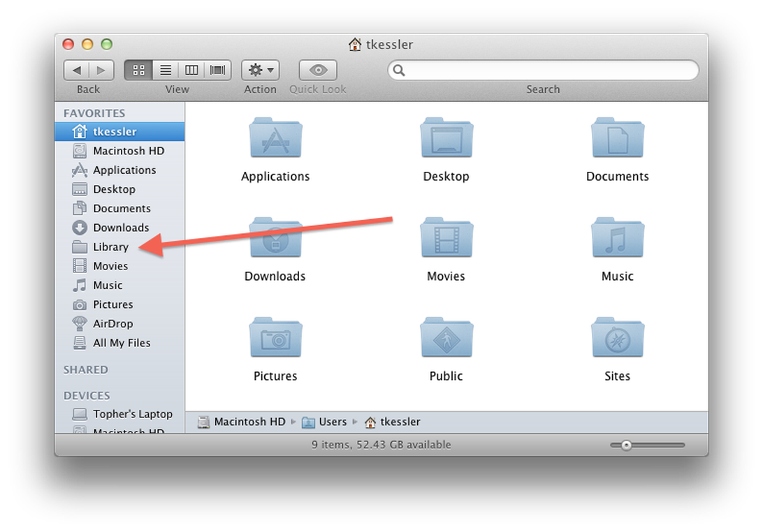The width and height of the screenshot is (763, 532).
Task: Go forward with the right arrow button
Action: (x=101, y=70)
